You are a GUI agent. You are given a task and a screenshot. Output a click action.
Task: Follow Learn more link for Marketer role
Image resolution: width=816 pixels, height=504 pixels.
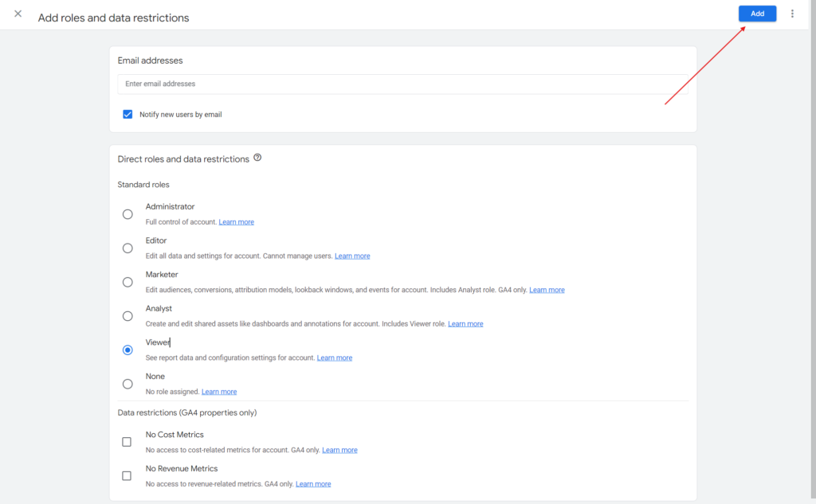click(x=547, y=290)
